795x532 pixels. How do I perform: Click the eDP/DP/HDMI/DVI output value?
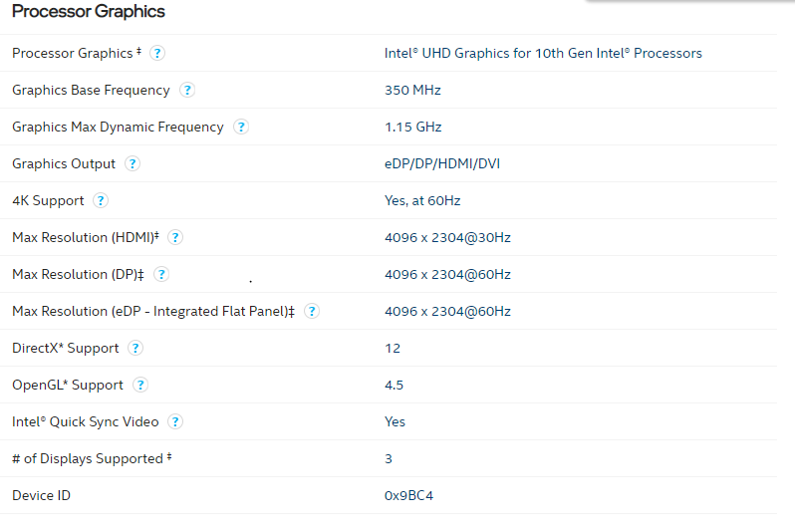tap(442, 164)
